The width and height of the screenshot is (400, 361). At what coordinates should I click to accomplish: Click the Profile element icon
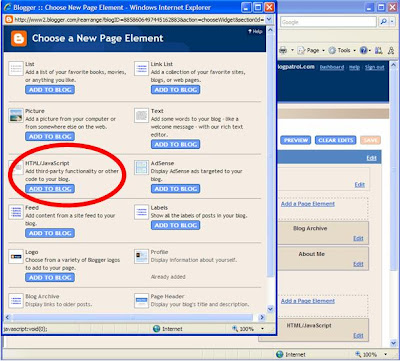tap(141, 257)
